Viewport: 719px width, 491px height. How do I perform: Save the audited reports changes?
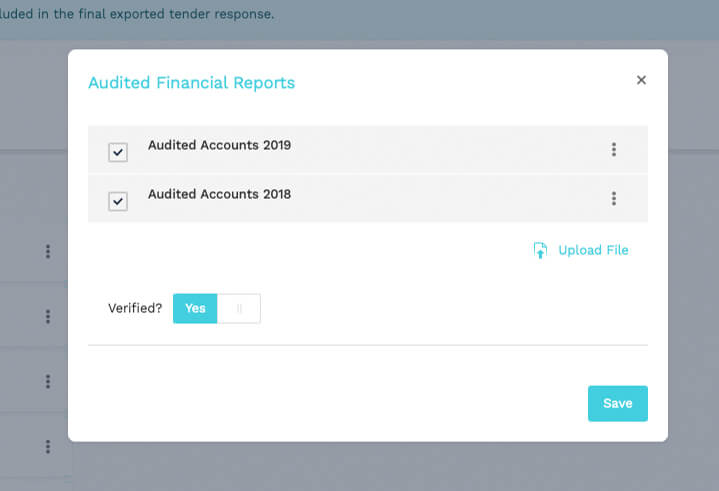click(x=618, y=403)
